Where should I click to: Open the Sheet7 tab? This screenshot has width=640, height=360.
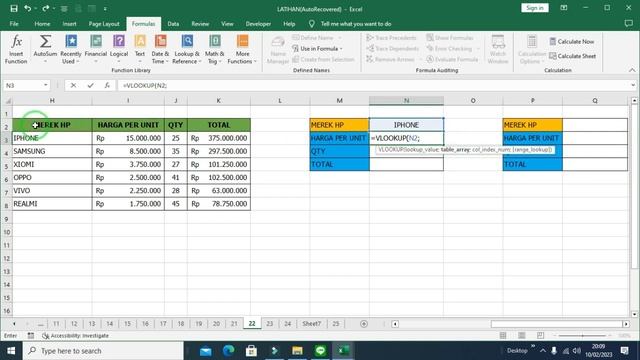pyautogui.click(x=311, y=324)
